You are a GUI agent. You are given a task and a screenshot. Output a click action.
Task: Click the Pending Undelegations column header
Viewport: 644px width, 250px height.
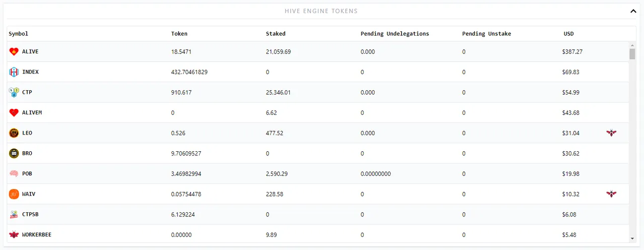(394, 34)
